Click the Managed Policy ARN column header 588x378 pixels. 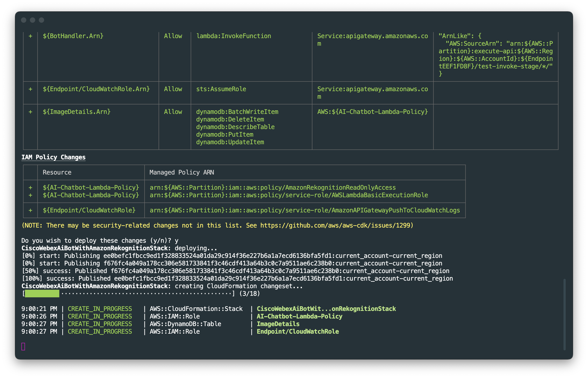pyautogui.click(x=182, y=172)
